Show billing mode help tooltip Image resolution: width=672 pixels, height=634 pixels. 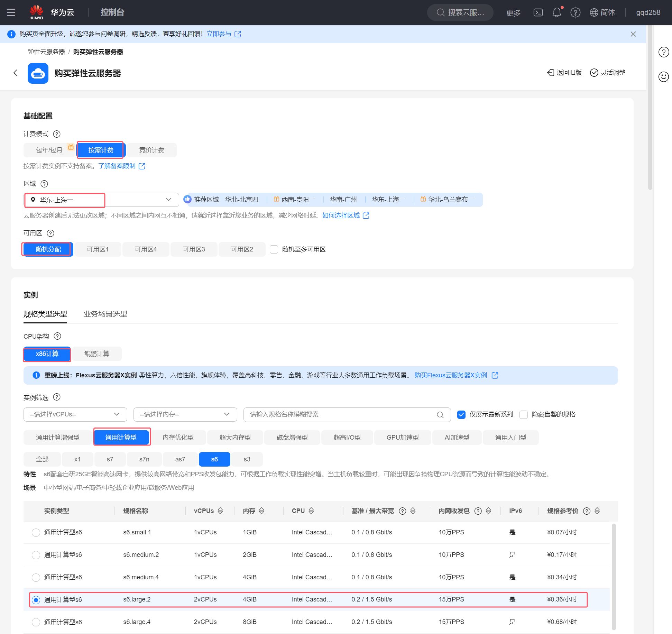57,134
